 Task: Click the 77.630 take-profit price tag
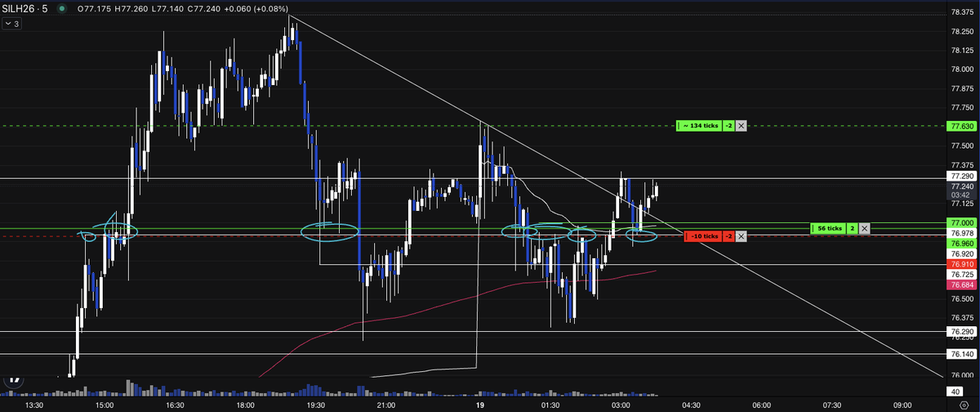[x=960, y=127]
